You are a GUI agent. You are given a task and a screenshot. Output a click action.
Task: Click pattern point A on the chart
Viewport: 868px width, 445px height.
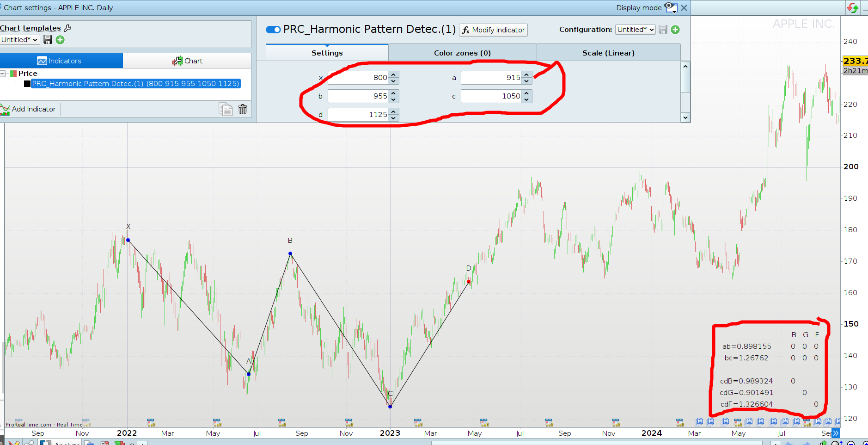[x=249, y=374]
